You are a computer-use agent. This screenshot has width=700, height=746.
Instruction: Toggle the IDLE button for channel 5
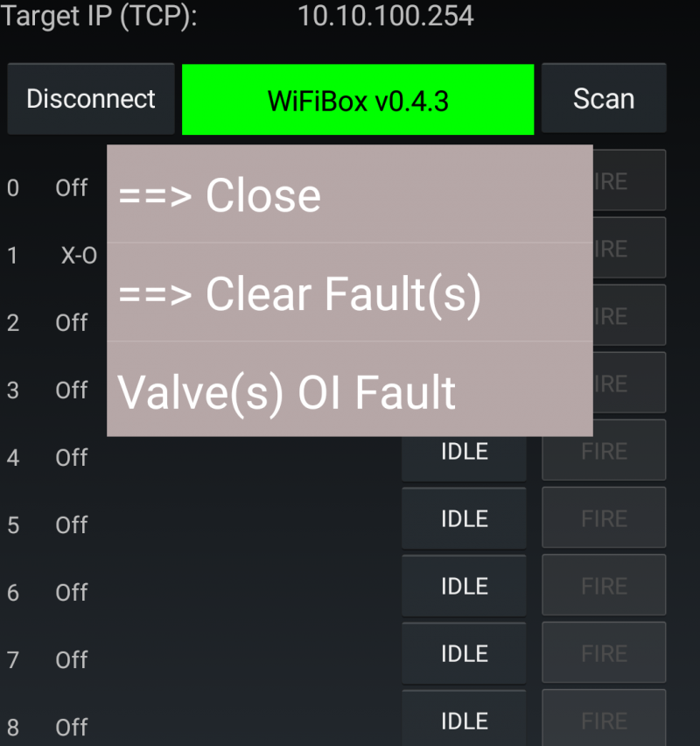464,519
